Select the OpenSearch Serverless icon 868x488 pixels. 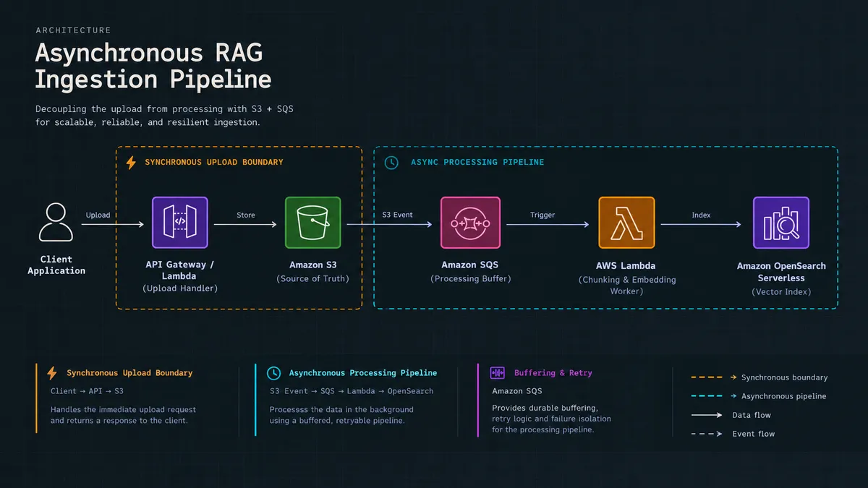(x=781, y=223)
